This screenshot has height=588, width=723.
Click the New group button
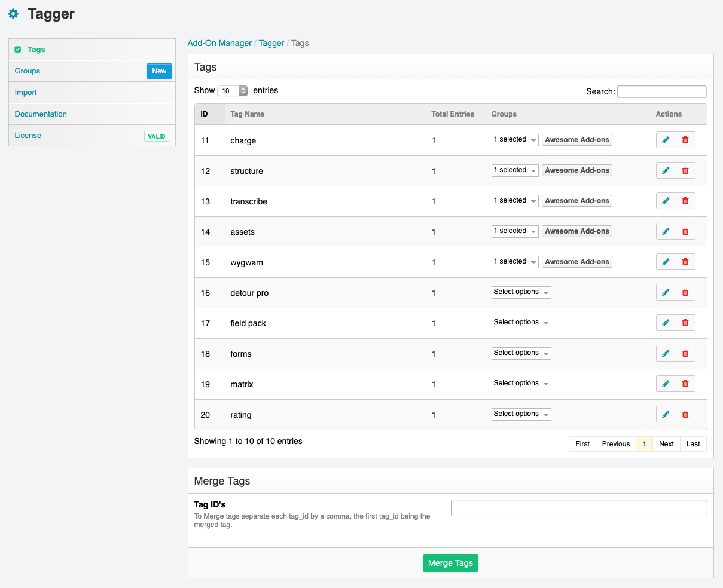159,71
